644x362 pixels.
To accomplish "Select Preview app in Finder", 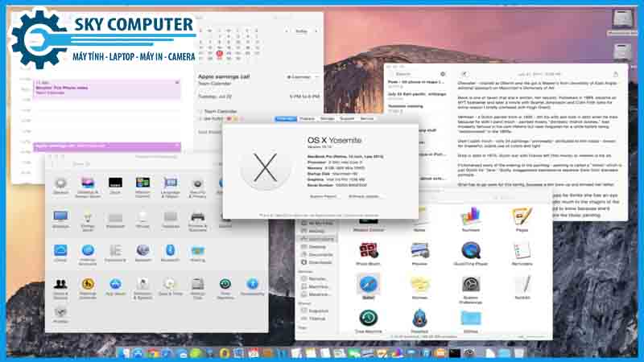I will (x=419, y=253).
